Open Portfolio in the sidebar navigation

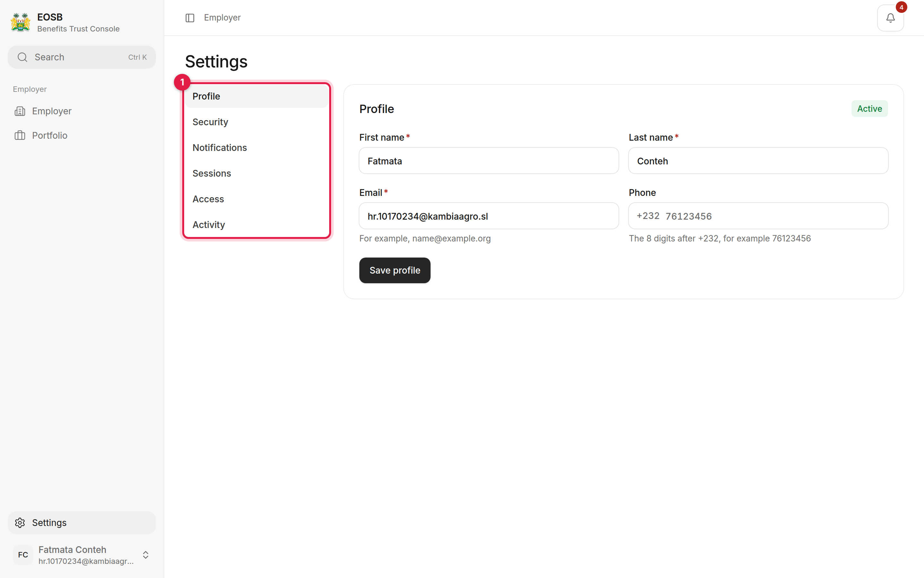(x=82, y=135)
